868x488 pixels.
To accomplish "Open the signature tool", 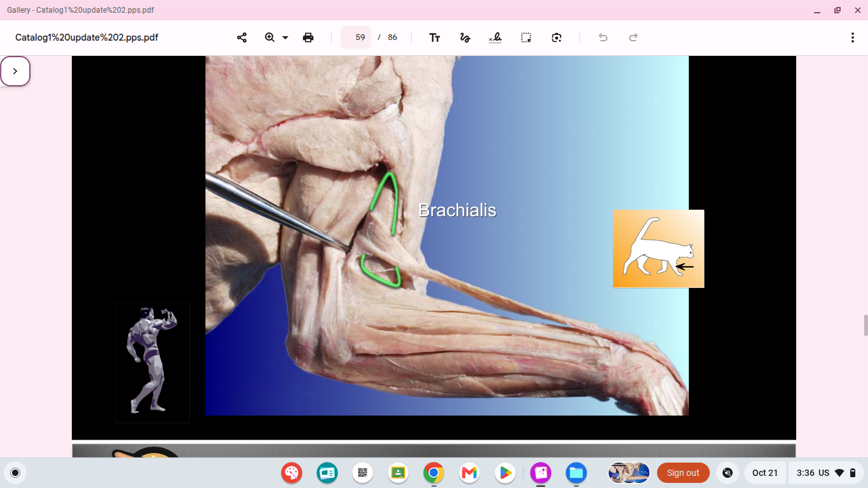I will tap(496, 37).
